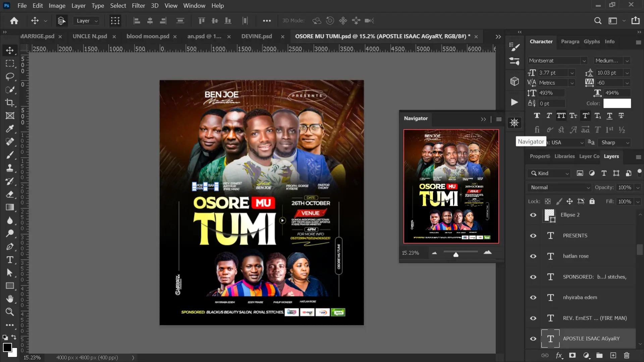Click the text Color swatch
This screenshot has height=362, width=644.
pos(617,104)
